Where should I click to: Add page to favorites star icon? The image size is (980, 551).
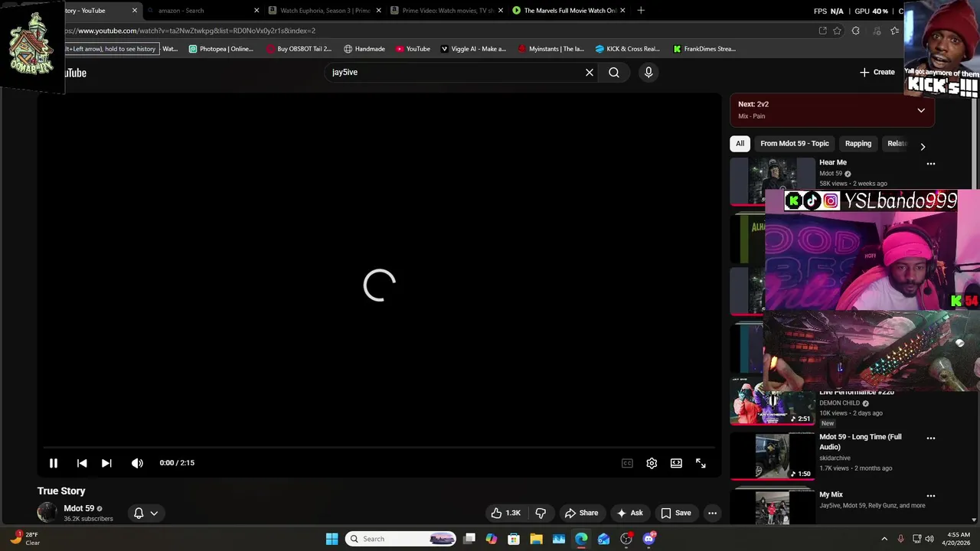[837, 31]
